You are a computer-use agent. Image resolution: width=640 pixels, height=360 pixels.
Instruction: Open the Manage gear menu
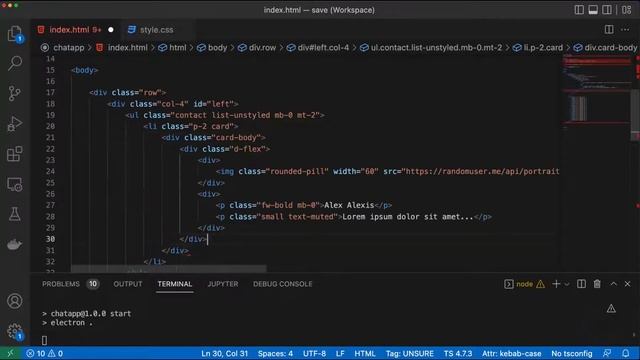[15, 331]
